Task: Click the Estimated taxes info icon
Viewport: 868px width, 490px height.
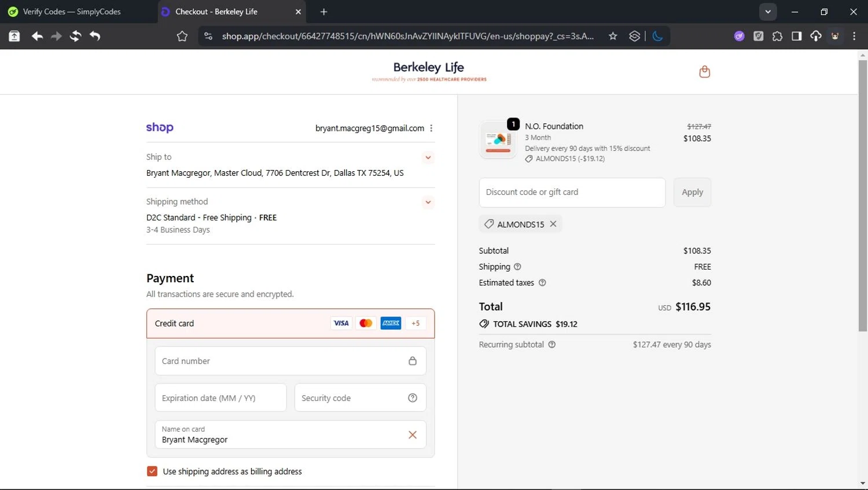Action: (542, 283)
